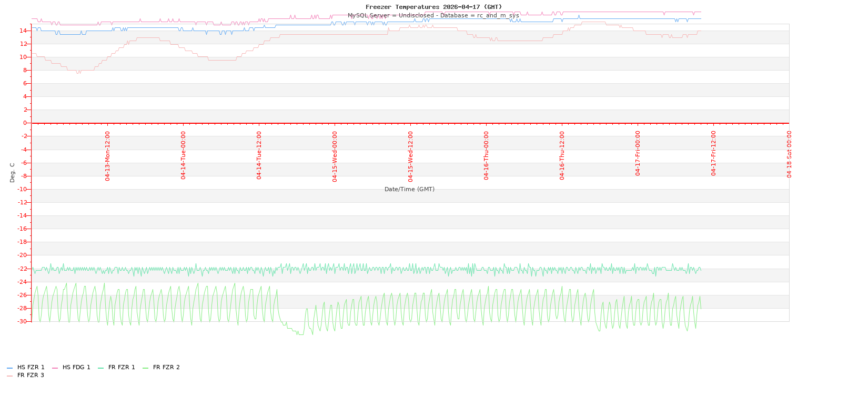Click the Deg. C vertical axis title

[13, 172]
